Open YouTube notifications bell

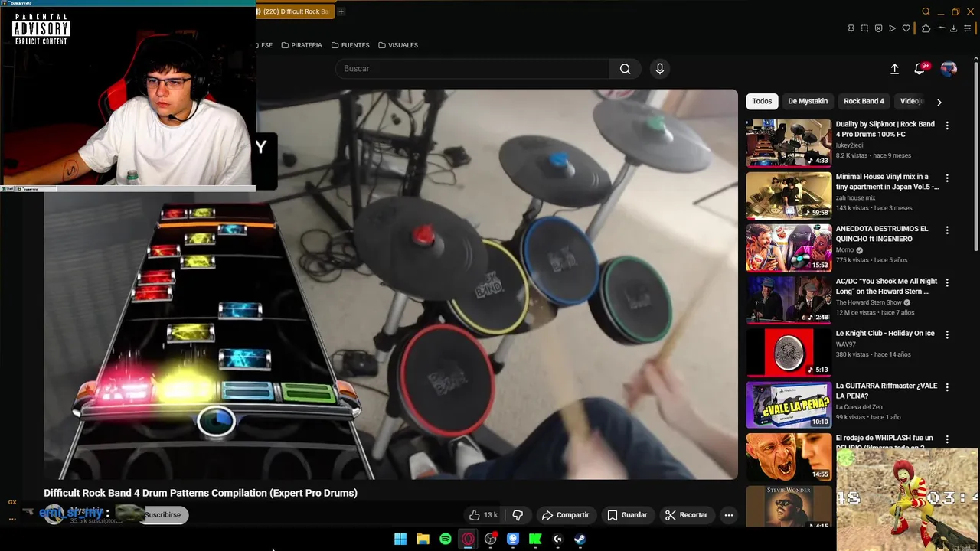pos(920,69)
